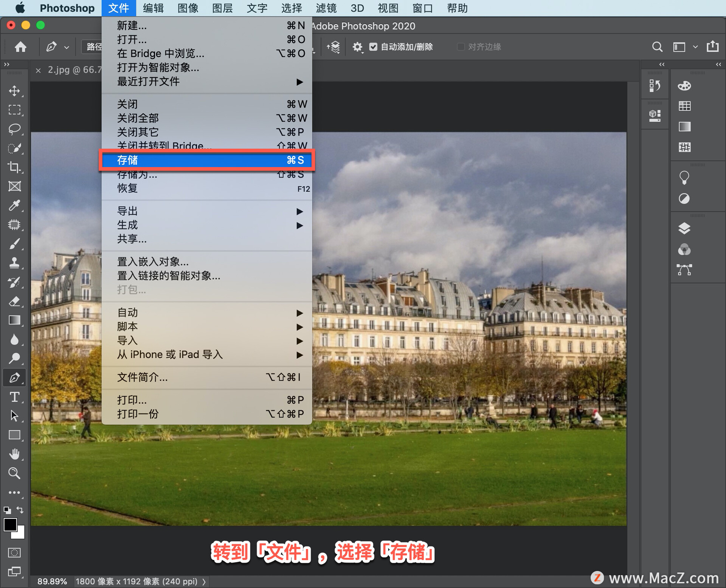The image size is (726, 588).
Task: Select the Dodge tool
Action: point(14,358)
